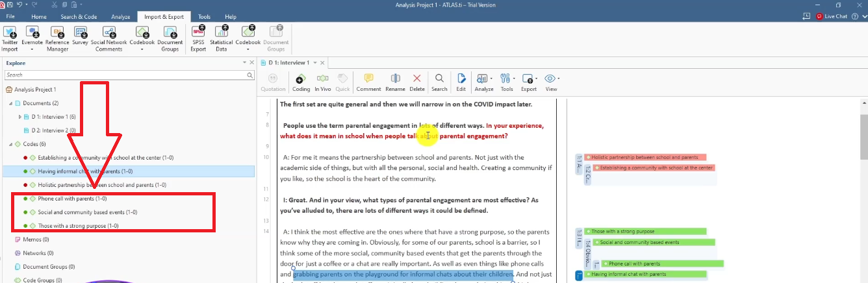868x283 pixels.
Task: Select Holistic partnership code in Explore tree
Action: [101, 185]
